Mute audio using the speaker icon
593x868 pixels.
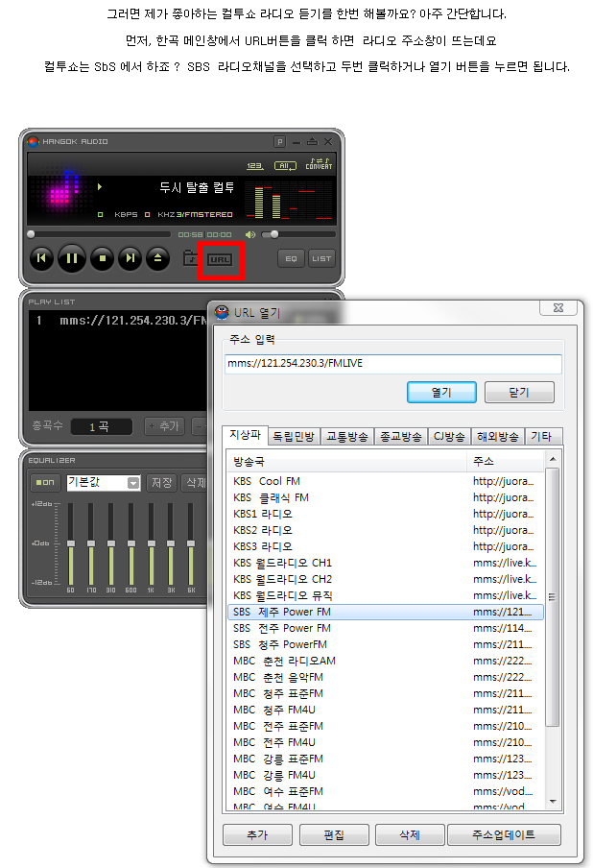tap(250, 234)
